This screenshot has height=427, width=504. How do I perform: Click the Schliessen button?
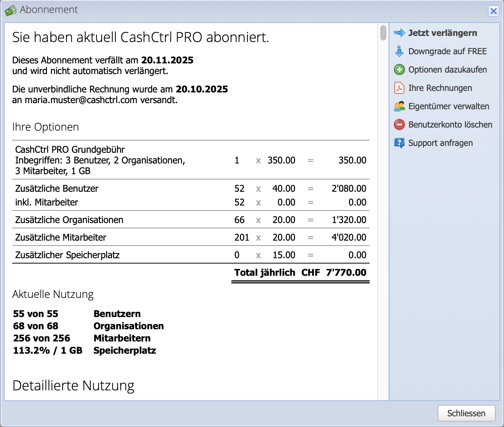(466, 413)
